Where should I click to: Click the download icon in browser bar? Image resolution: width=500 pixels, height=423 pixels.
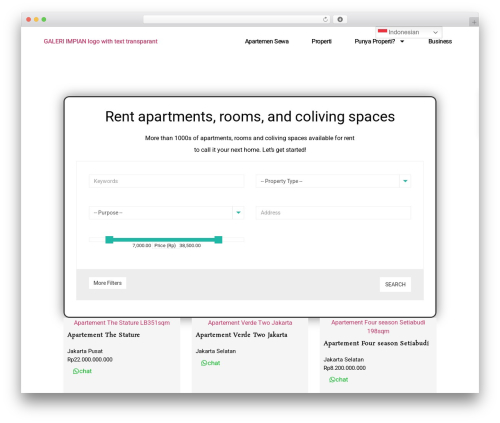(x=340, y=19)
